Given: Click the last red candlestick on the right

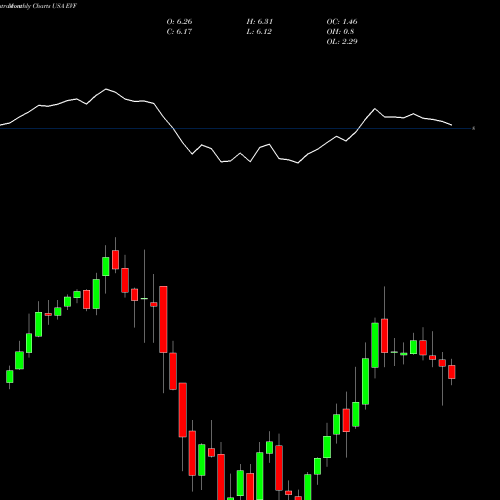Looking at the screenshot, I should [452, 372].
